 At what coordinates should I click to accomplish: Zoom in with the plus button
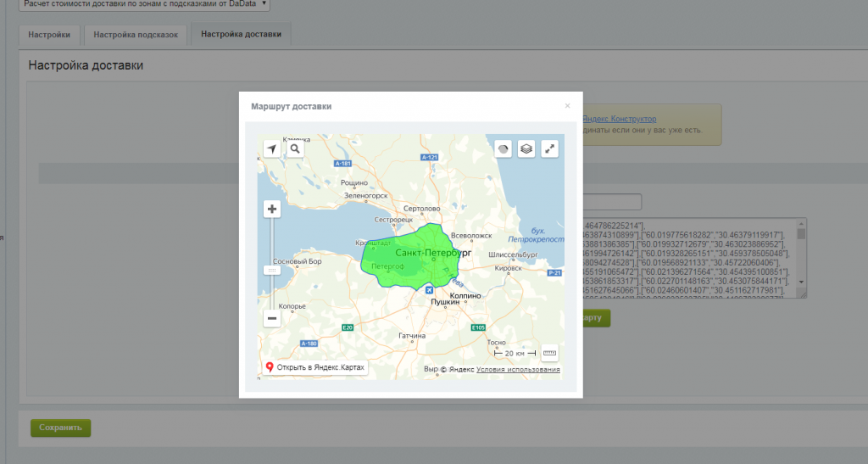click(272, 209)
